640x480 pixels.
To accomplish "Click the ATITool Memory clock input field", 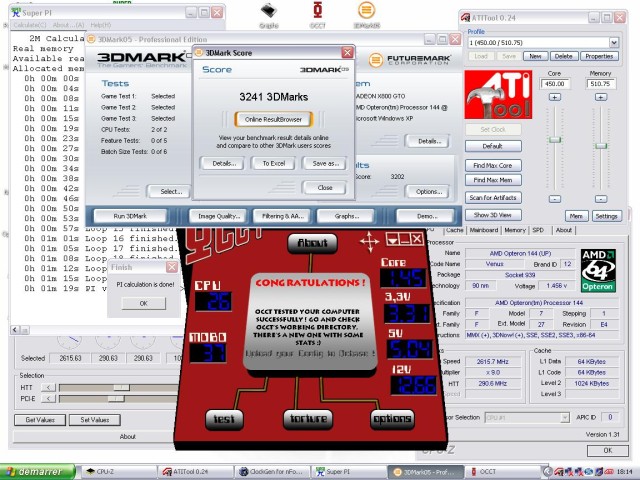I will pos(600,84).
